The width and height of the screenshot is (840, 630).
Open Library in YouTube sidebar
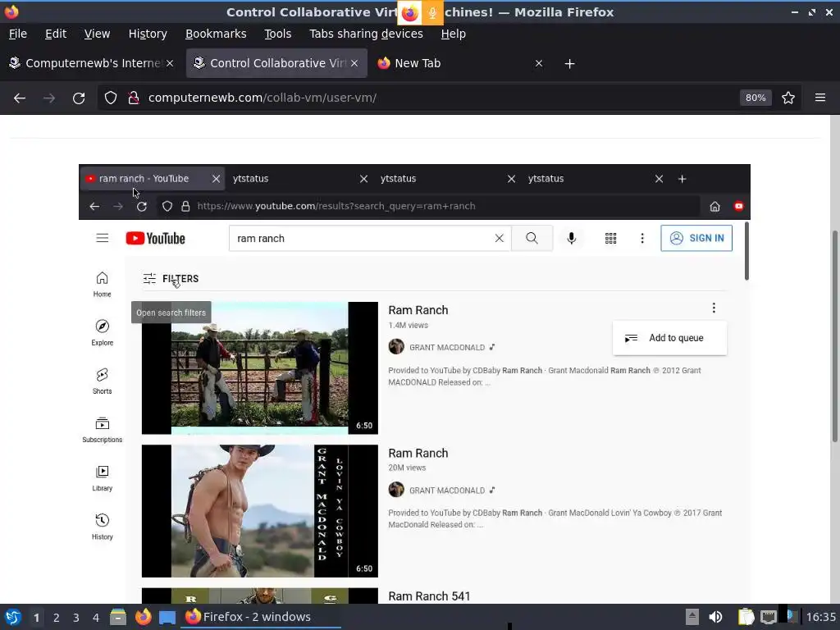tap(102, 478)
